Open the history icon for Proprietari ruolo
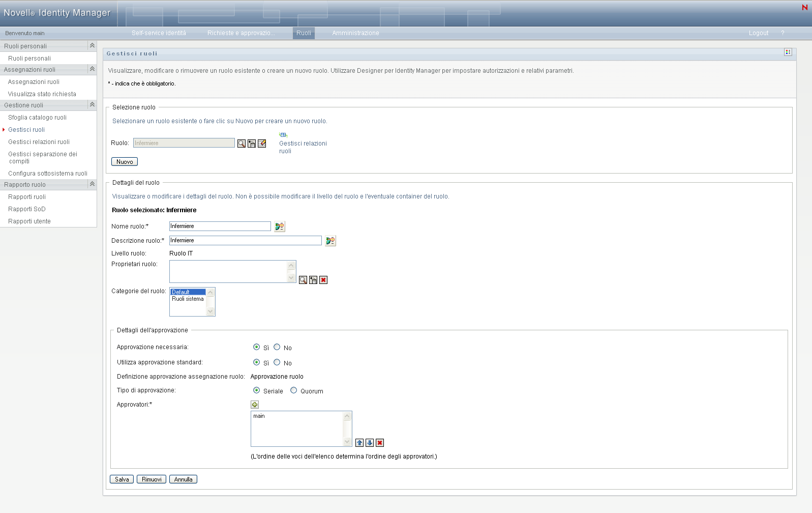The height and width of the screenshot is (513, 812). click(x=313, y=280)
